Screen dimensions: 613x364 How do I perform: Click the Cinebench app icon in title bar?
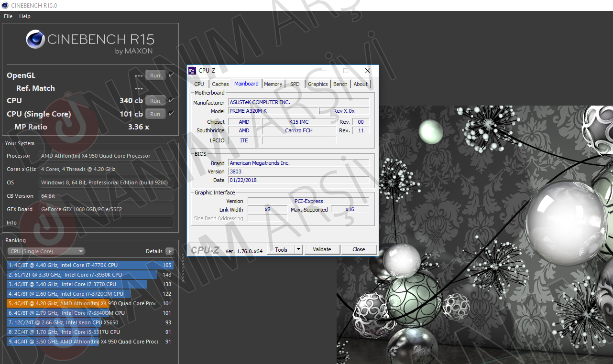point(5,5)
